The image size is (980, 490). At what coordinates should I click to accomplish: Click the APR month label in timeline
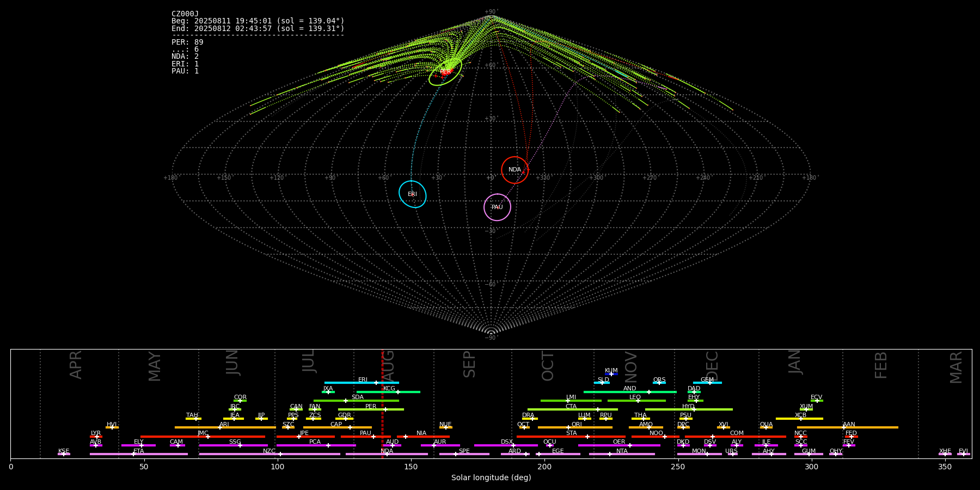(x=76, y=365)
